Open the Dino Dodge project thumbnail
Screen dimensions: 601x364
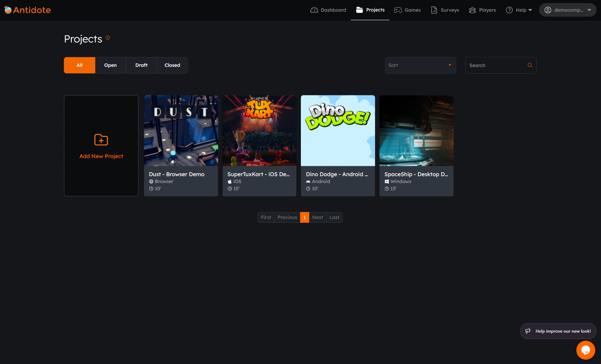tap(338, 131)
